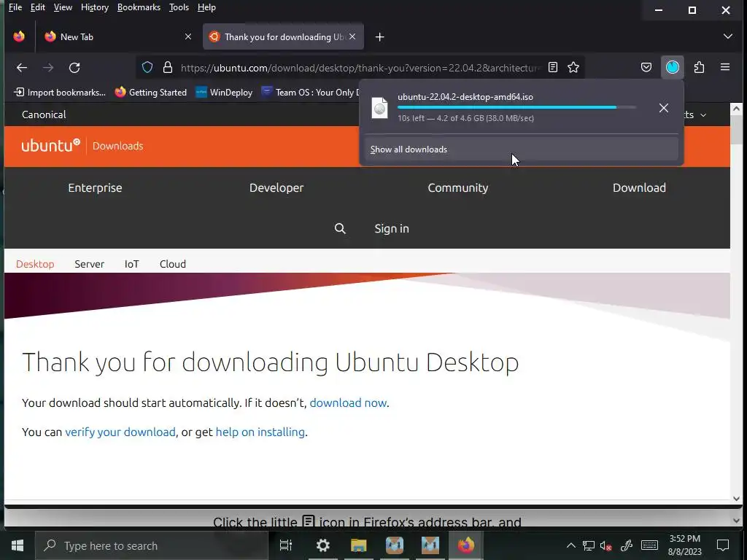Click the ISO download progress bar

coord(516,108)
